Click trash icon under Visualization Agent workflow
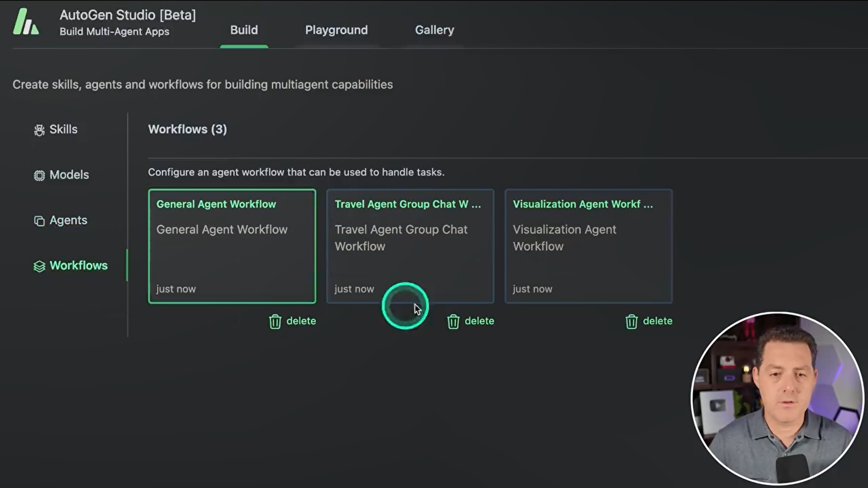 pos(632,322)
